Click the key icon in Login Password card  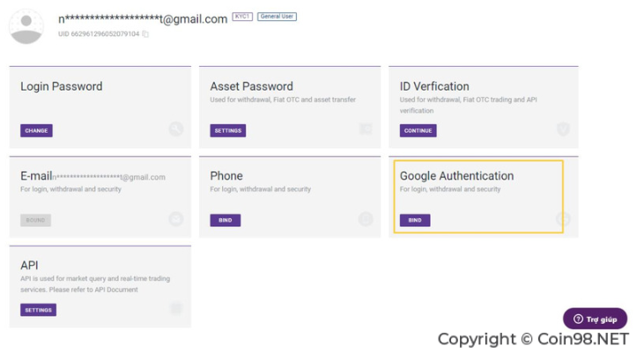tap(176, 129)
